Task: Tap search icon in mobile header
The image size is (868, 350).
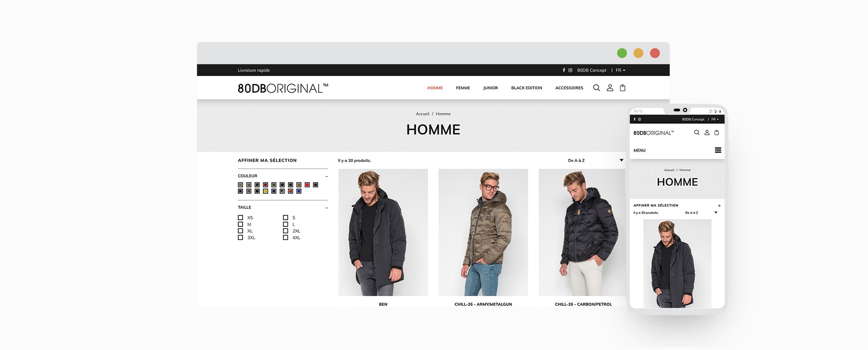Action: click(697, 132)
